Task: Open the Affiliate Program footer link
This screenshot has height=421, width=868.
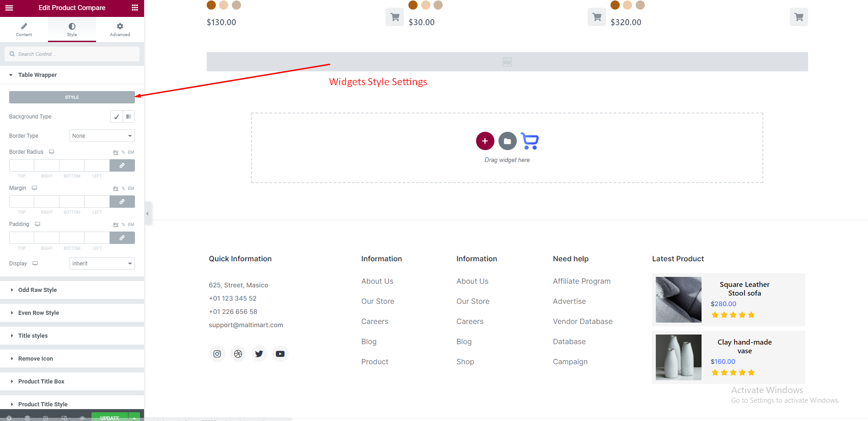Action: pyautogui.click(x=581, y=281)
